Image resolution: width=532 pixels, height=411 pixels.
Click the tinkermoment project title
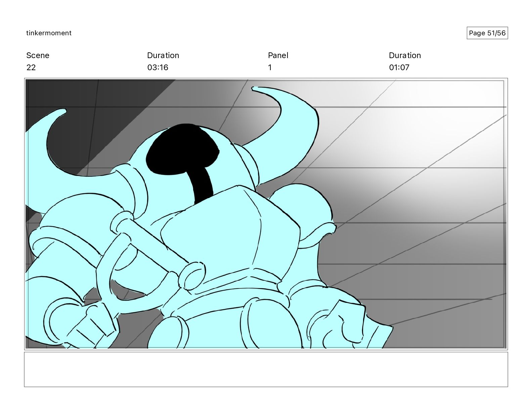pos(49,33)
